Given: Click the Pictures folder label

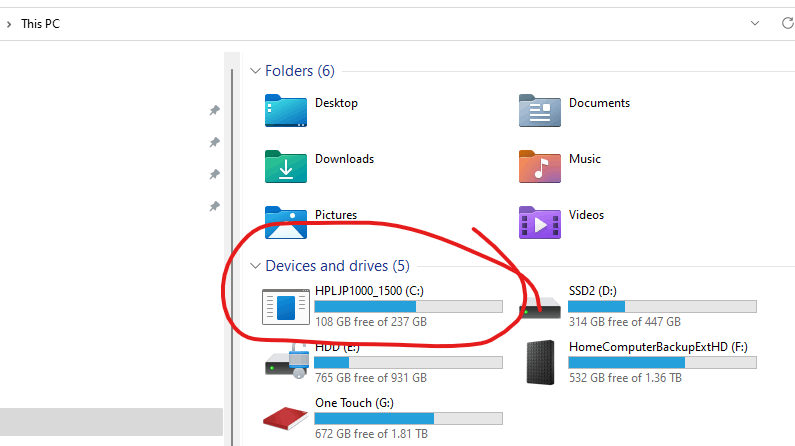Looking at the screenshot, I should (x=336, y=215).
